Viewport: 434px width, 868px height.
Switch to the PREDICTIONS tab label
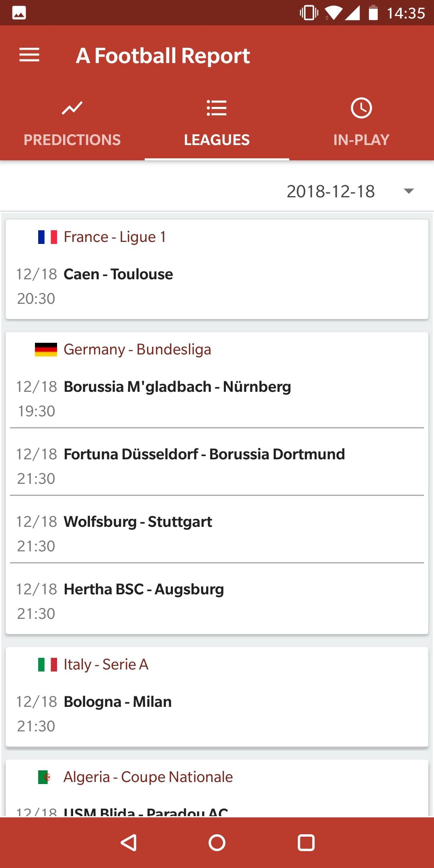[72, 140]
